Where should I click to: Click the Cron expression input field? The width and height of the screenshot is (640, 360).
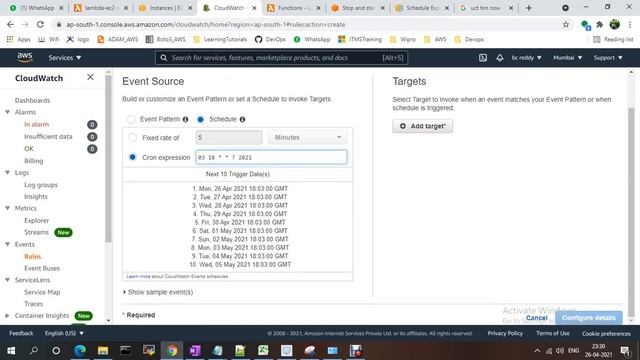(271, 157)
